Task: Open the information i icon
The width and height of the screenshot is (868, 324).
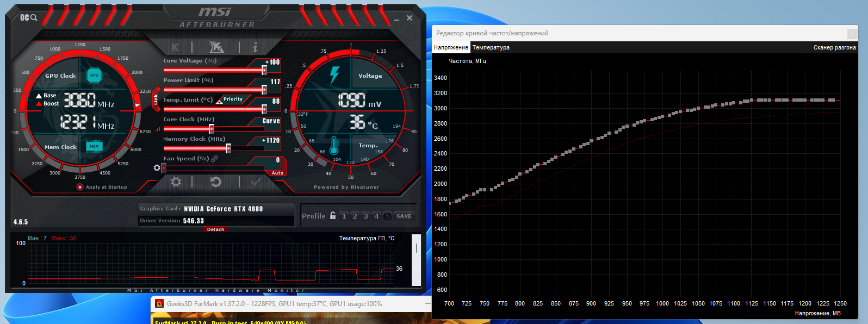Action: click(x=255, y=47)
